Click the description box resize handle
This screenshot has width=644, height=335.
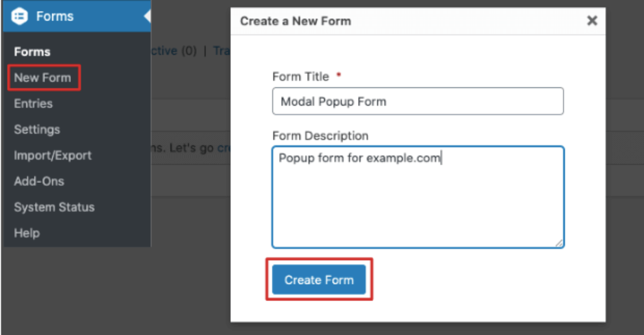click(559, 243)
